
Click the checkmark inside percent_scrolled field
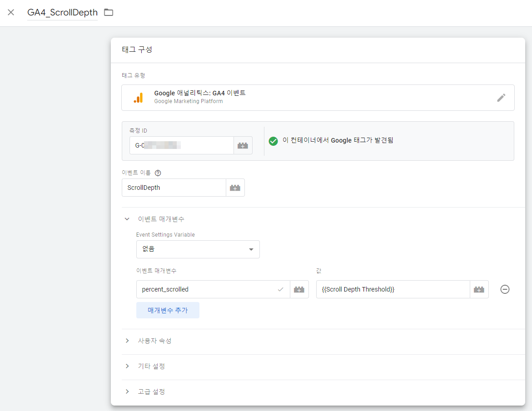click(281, 289)
